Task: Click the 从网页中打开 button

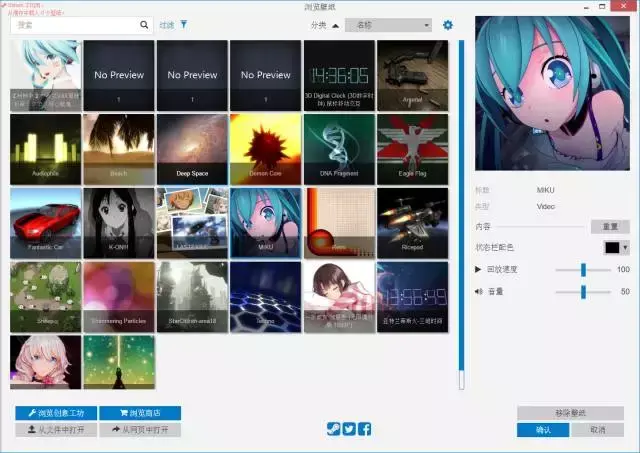Action: (x=140, y=430)
